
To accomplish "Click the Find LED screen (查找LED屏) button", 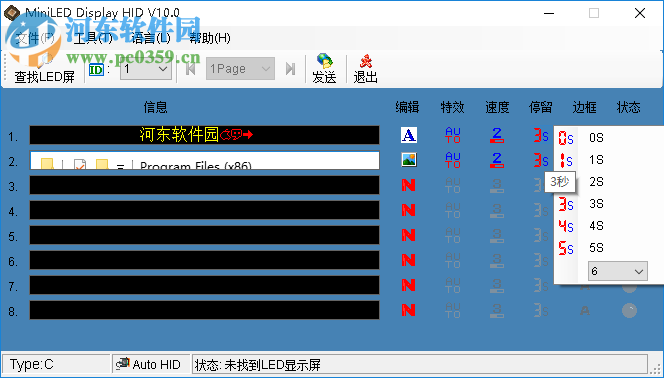I will [x=44, y=69].
